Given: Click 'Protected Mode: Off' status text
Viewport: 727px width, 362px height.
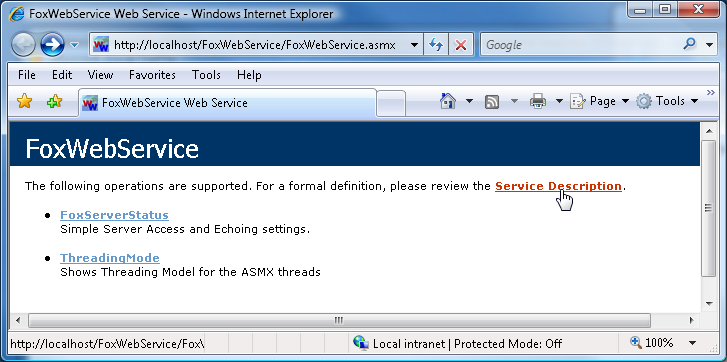Looking at the screenshot, I should pos(508,344).
